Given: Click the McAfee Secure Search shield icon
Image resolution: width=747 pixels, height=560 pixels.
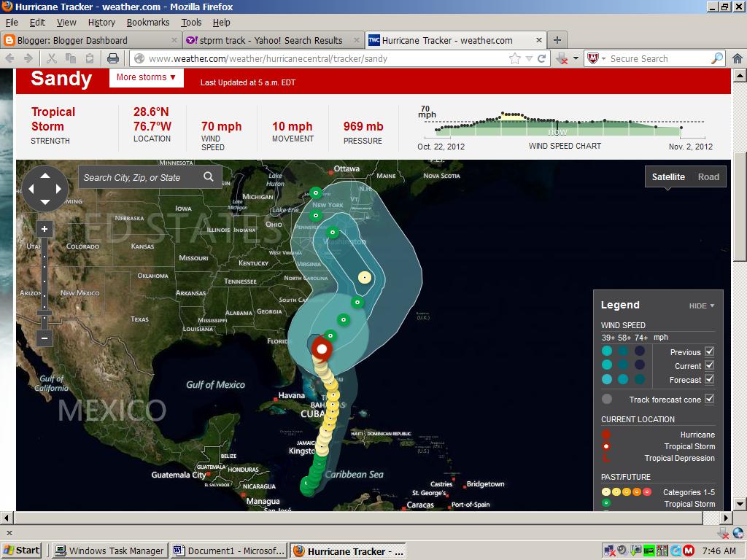Looking at the screenshot, I should click(592, 58).
